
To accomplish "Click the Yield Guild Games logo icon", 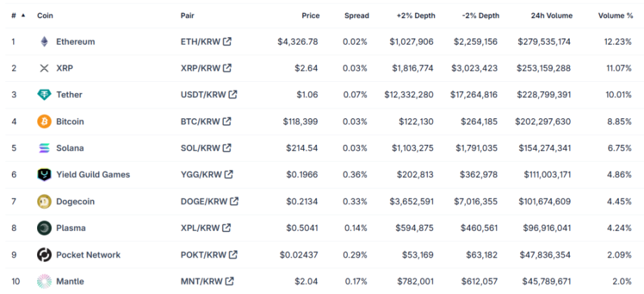I will [x=44, y=175].
